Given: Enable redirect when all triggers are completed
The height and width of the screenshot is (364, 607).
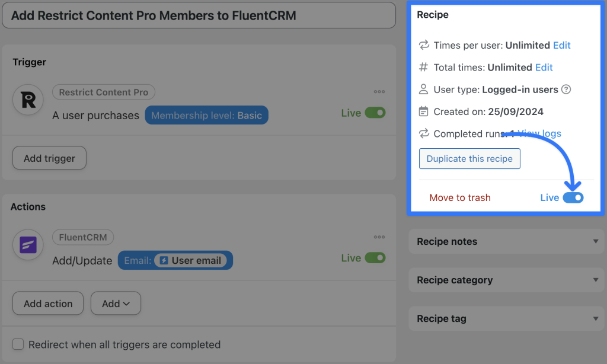Looking at the screenshot, I should pos(18,344).
